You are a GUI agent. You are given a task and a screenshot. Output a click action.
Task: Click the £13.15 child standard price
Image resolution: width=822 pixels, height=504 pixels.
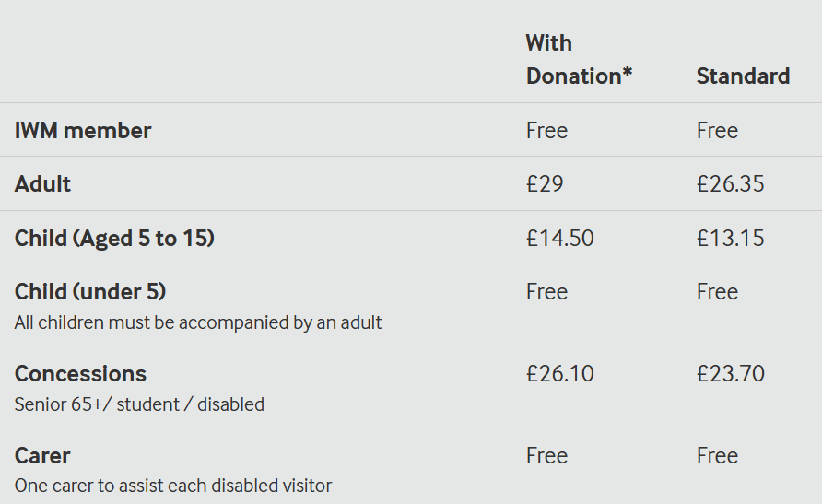pos(730,238)
